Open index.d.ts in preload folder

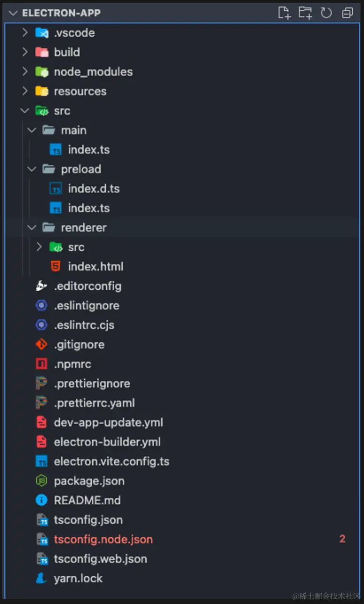coord(94,189)
